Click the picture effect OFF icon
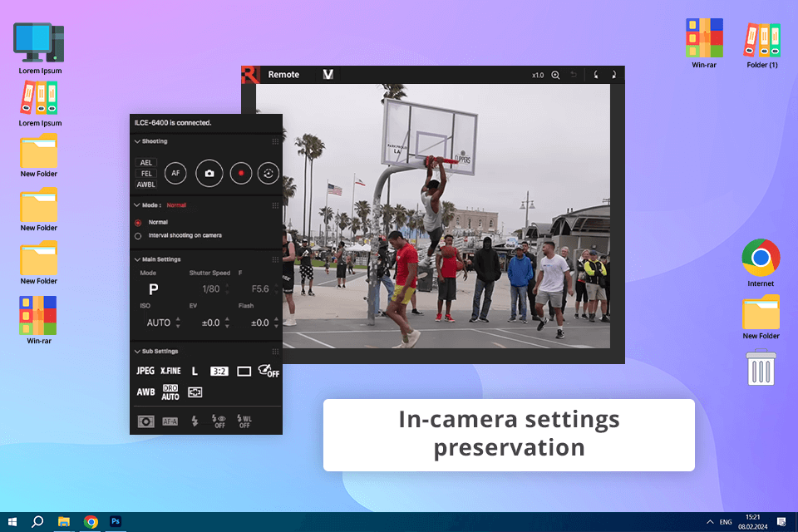 point(268,371)
